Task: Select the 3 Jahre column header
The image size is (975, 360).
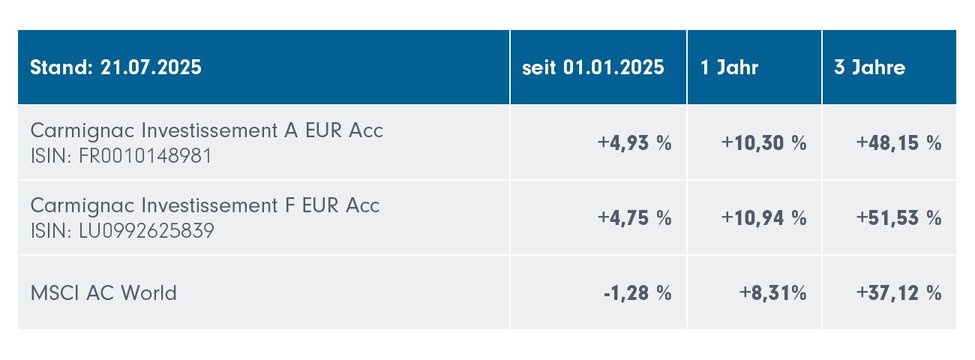Action: [x=889, y=67]
